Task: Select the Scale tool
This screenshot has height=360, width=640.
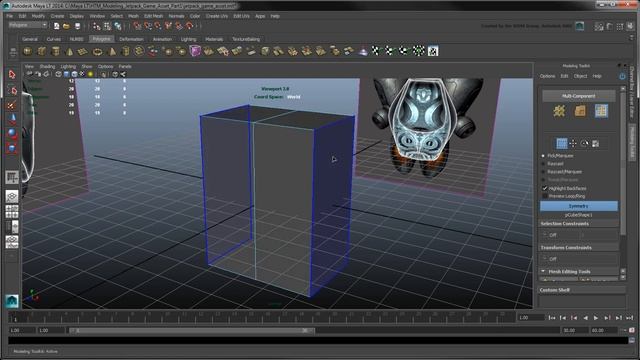Action: point(12,147)
